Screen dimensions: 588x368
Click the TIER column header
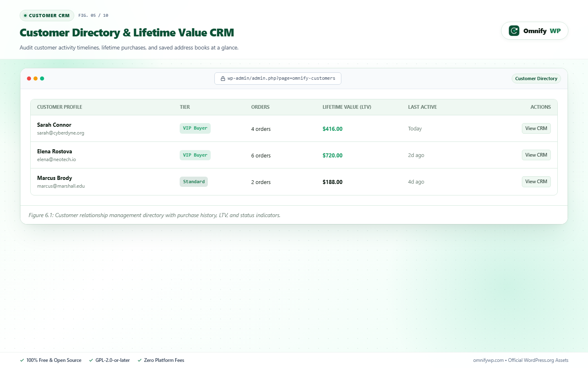(x=185, y=107)
